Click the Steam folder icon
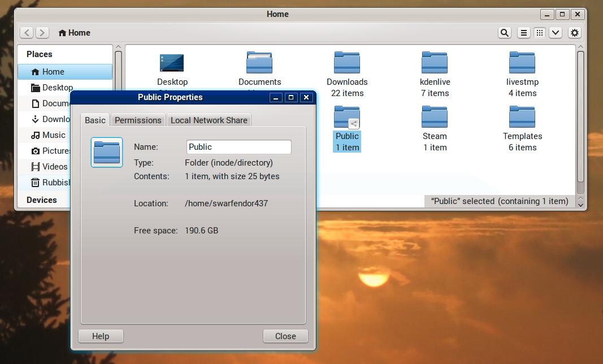 [x=435, y=117]
